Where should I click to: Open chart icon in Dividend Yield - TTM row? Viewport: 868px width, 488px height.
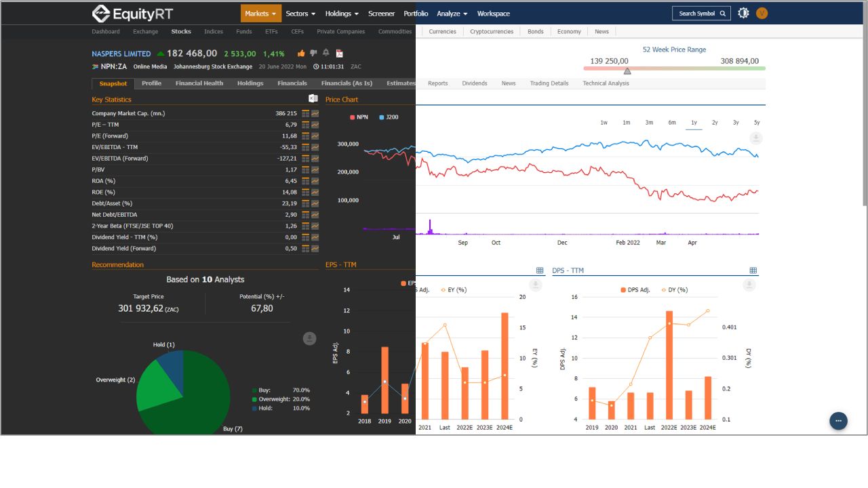coord(315,237)
